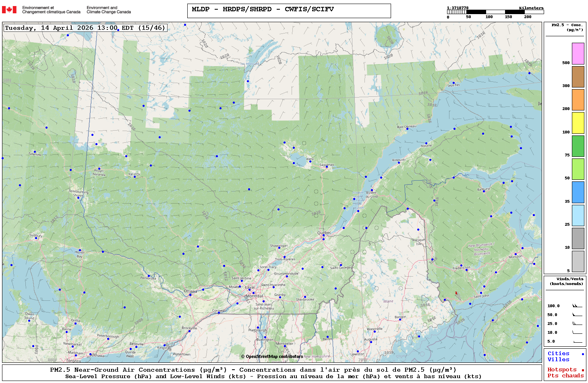This screenshot has width=588, height=383.
Task: Select the orange 200 concentration swatch
Action: click(x=578, y=100)
